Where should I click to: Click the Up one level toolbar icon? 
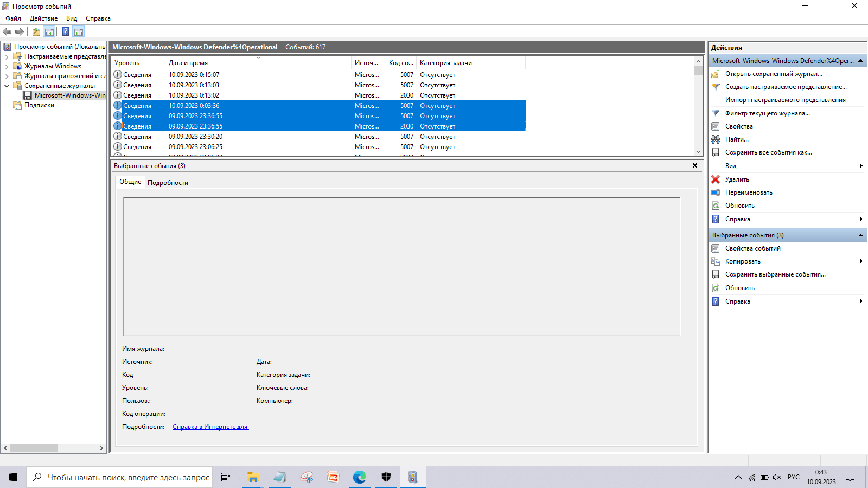[36, 31]
